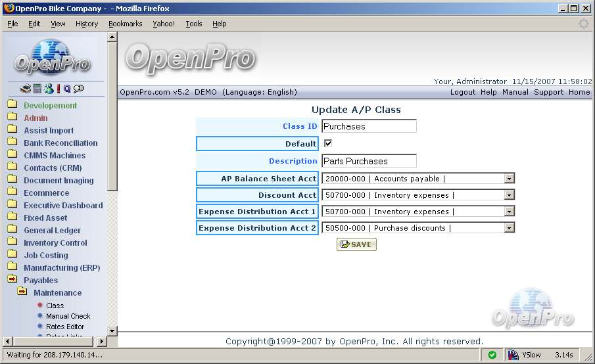The image size is (595, 364).
Task: Click the Logout link
Action: [x=462, y=92]
